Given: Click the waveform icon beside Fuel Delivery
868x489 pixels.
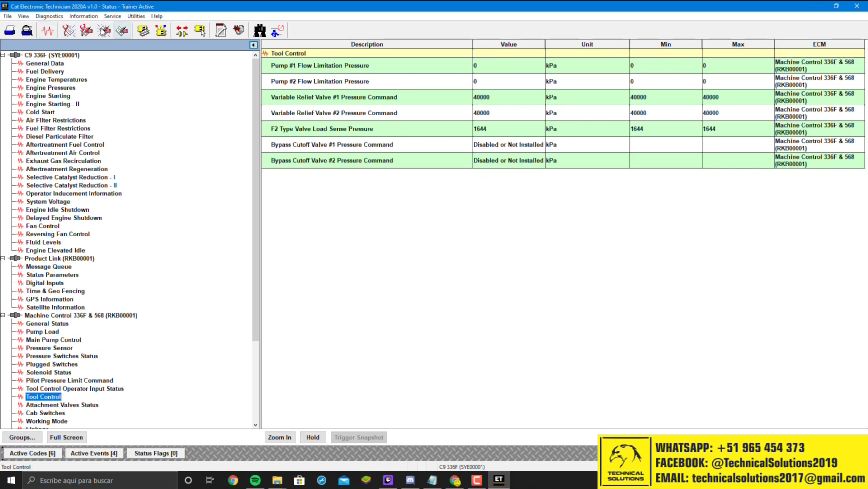Looking at the screenshot, I should tap(18, 72).
